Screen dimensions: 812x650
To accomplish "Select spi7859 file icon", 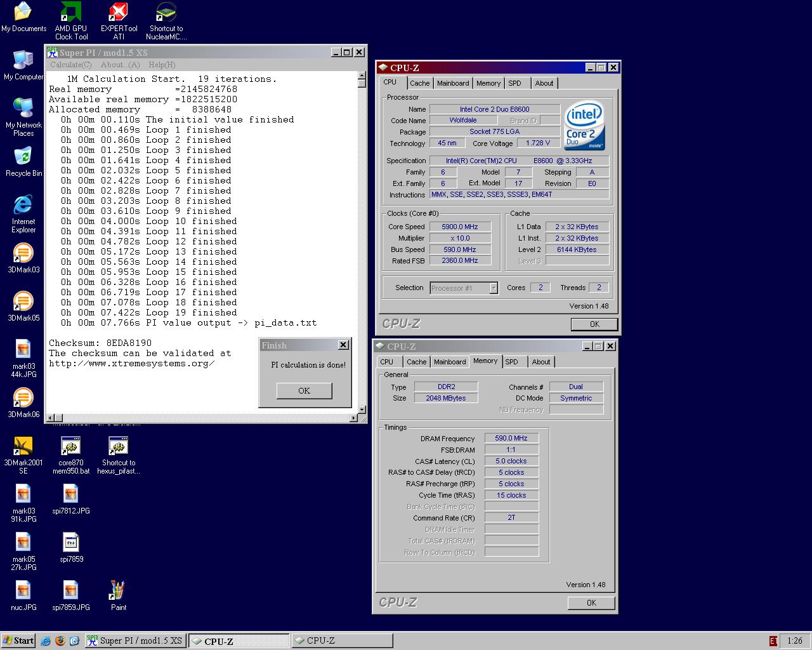I will point(71,548).
